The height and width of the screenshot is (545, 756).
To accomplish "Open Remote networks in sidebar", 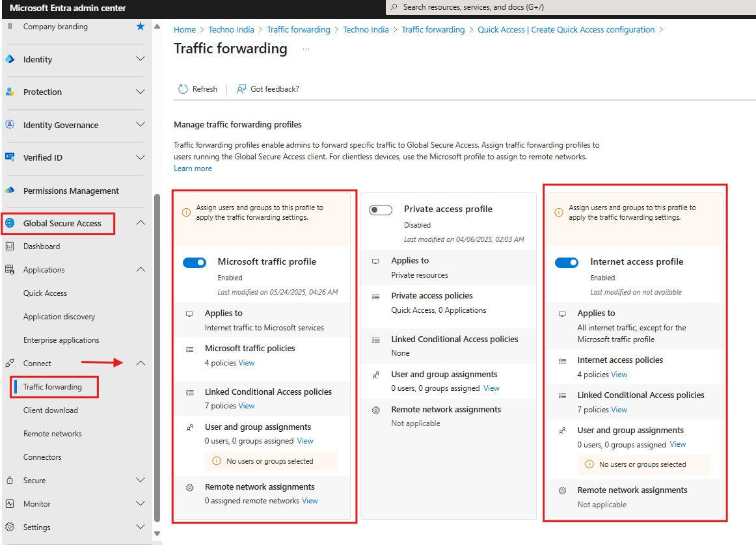I will coord(52,434).
